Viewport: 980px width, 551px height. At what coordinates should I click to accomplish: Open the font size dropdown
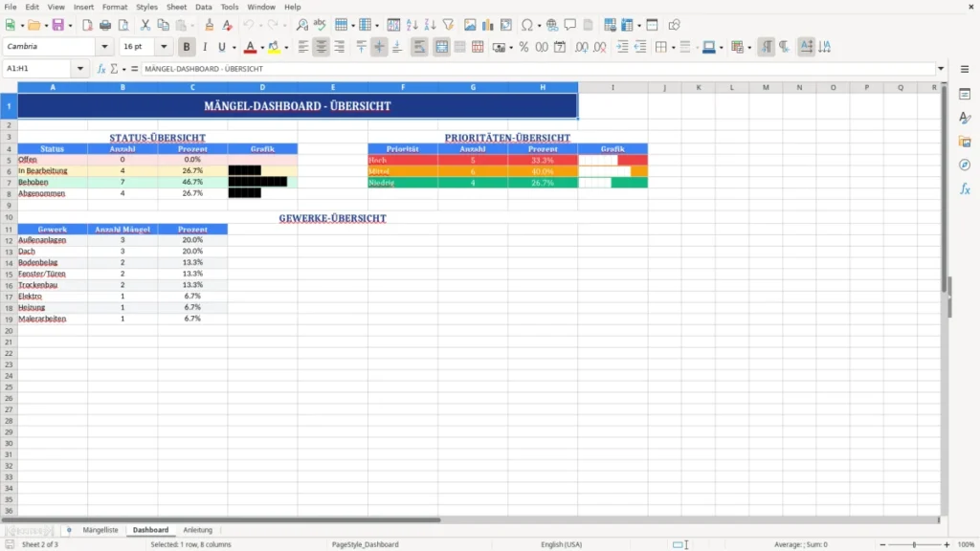164,46
